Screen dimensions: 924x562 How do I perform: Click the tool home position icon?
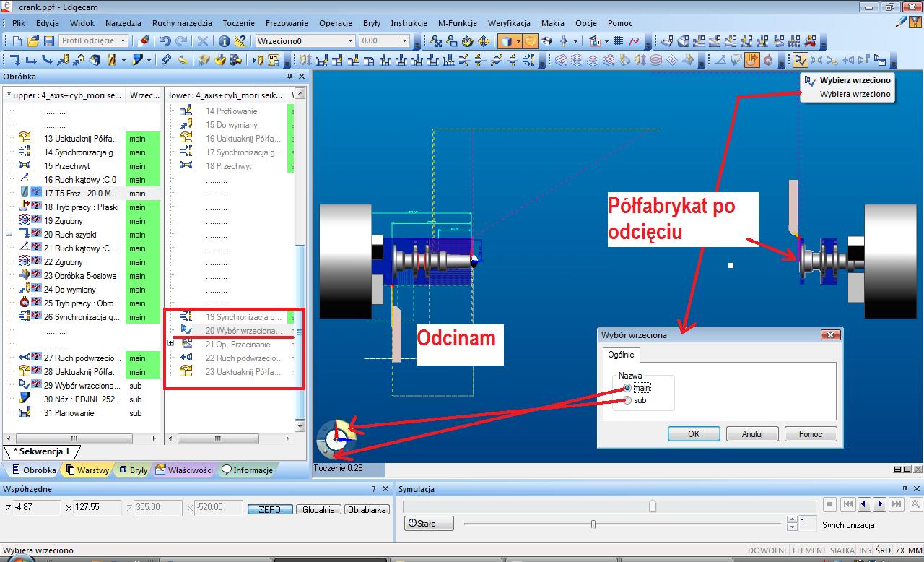coord(79,60)
